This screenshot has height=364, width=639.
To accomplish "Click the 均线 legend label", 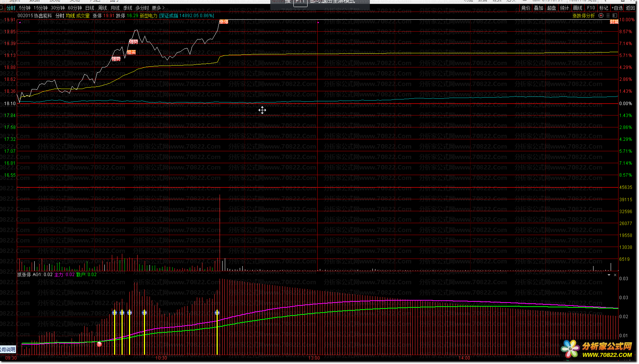I will point(70,16).
